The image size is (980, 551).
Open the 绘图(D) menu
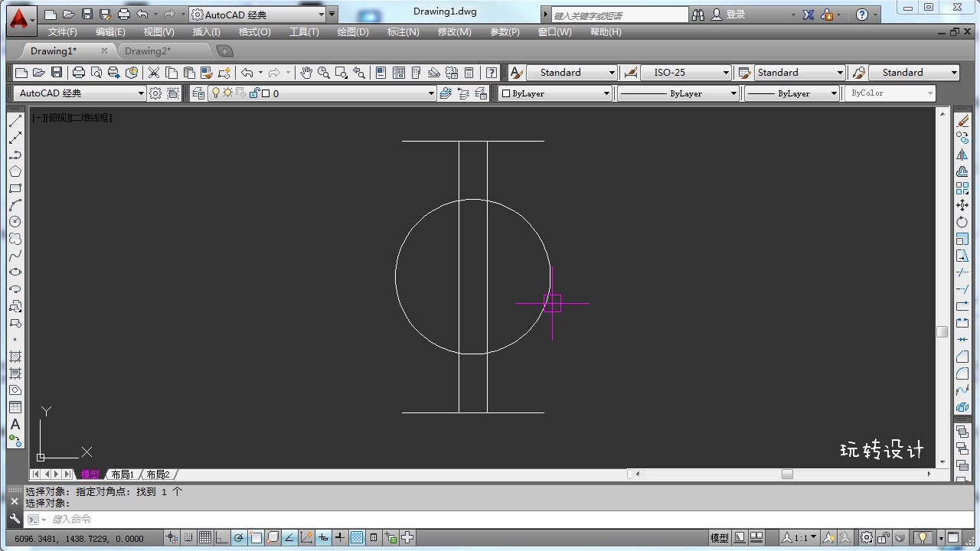point(353,32)
